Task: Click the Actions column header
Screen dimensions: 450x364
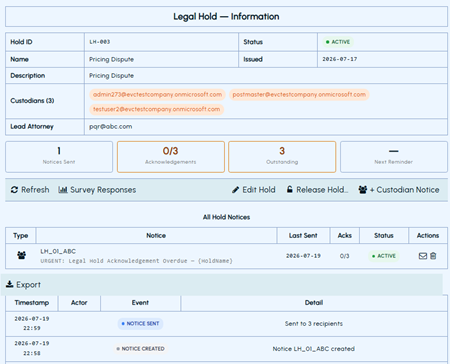Action: tap(428, 235)
